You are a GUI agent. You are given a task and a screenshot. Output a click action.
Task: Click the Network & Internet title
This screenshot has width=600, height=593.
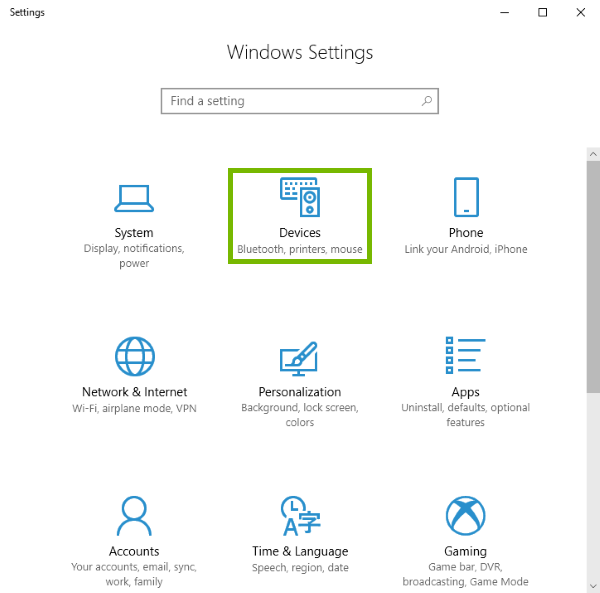134,392
